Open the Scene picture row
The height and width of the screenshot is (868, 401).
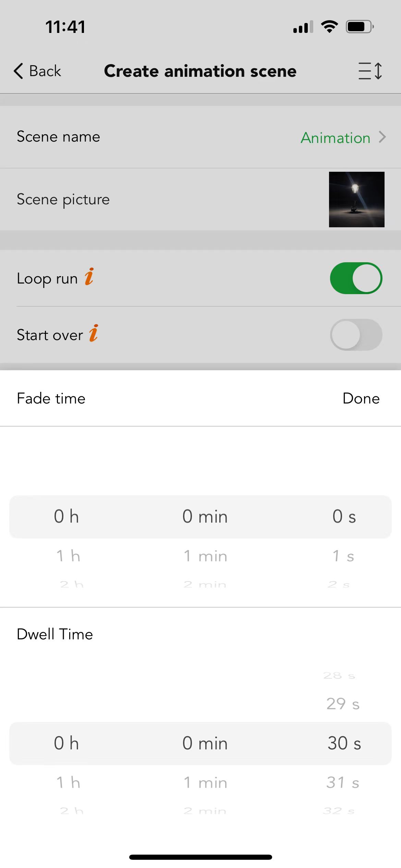pos(200,200)
